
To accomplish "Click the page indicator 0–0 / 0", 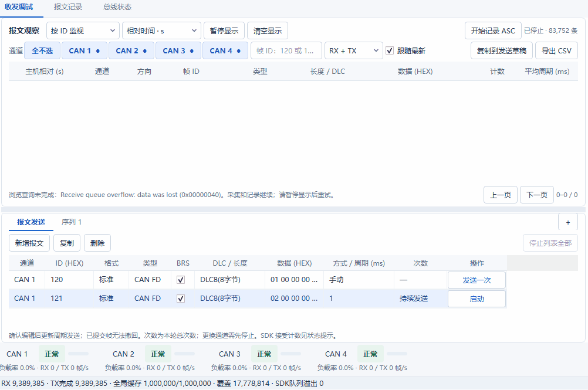I will coord(567,195).
